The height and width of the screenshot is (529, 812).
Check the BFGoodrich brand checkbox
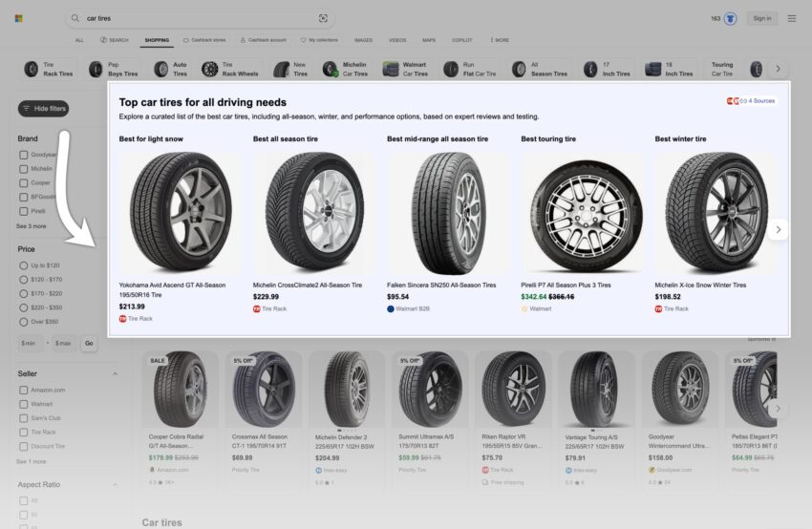23,197
